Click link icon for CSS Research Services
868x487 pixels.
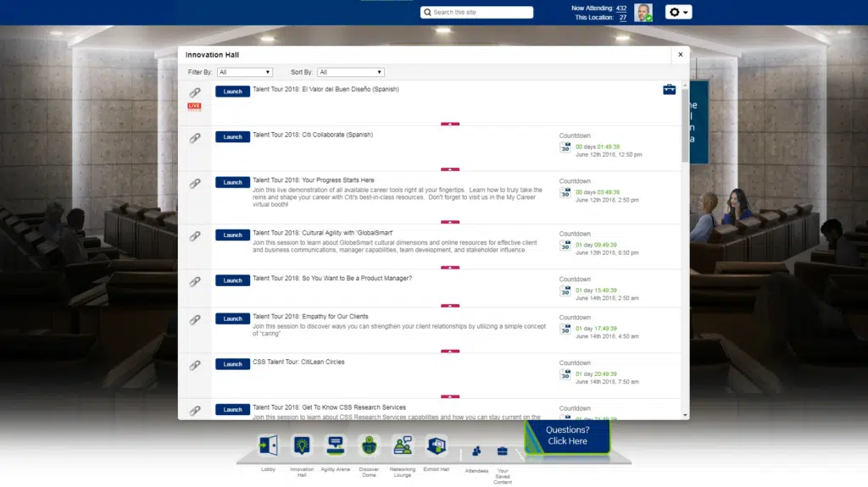(x=195, y=411)
